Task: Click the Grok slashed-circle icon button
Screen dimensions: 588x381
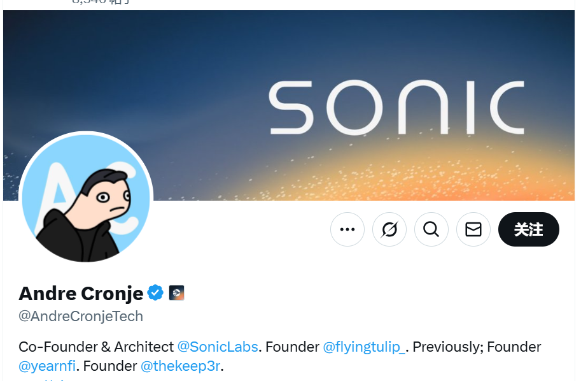Action: click(389, 229)
